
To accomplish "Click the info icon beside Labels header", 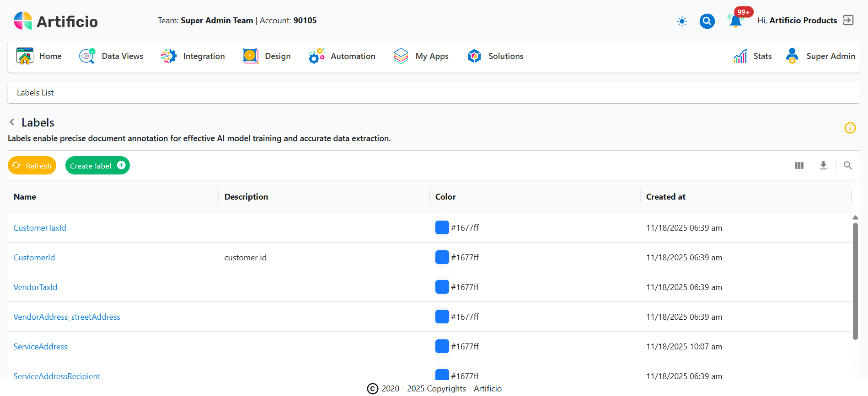I will [850, 128].
